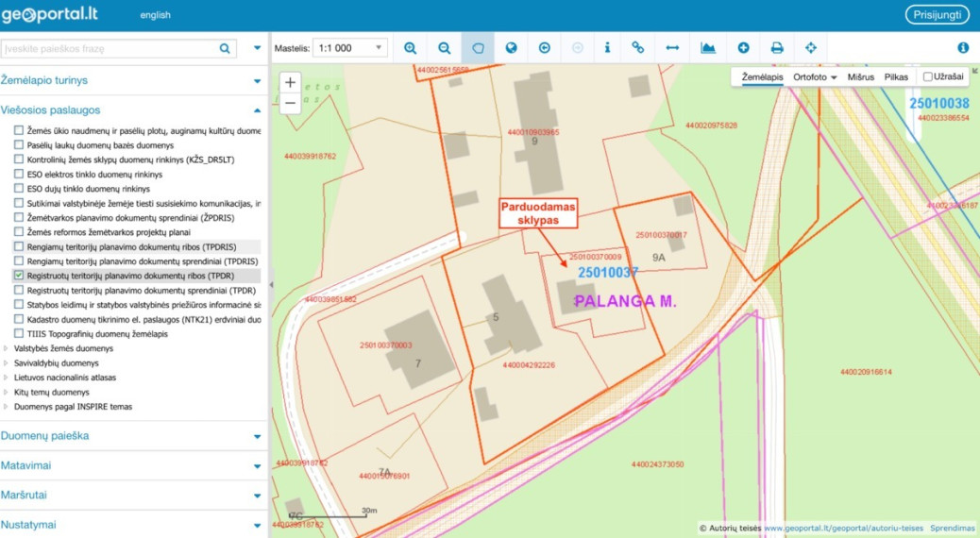Go to previous map extent arrow
Image resolution: width=980 pixels, height=538 pixels.
(x=545, y=48)
